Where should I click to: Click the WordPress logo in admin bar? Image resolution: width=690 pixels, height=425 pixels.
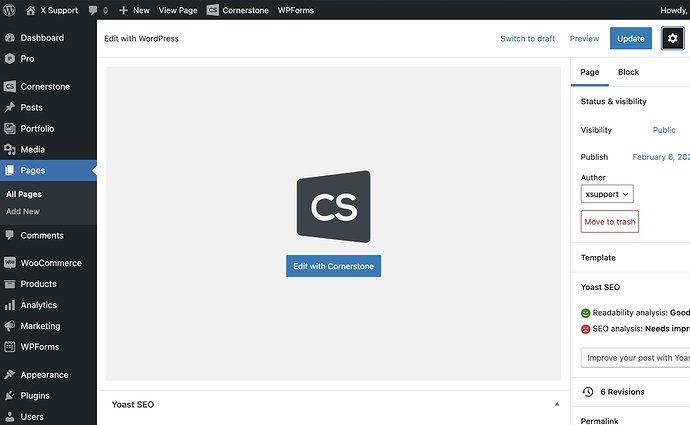[9, 10]
